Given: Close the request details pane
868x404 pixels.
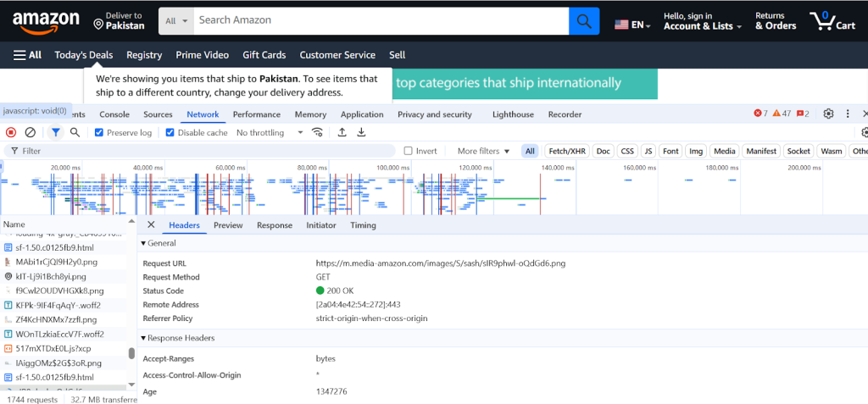Looking at the screenshot, I should click(151, 224).
